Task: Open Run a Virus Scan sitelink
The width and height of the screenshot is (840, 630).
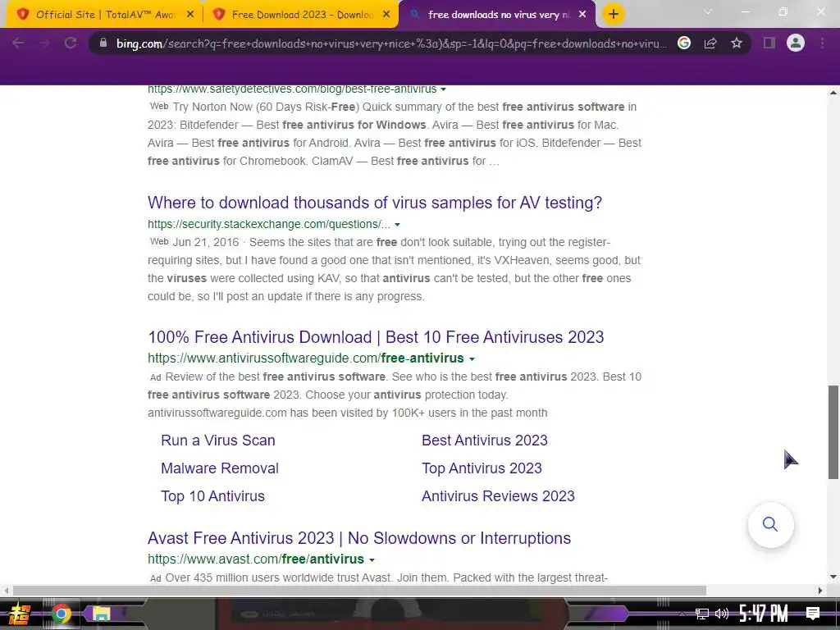Action: point(218,441)
